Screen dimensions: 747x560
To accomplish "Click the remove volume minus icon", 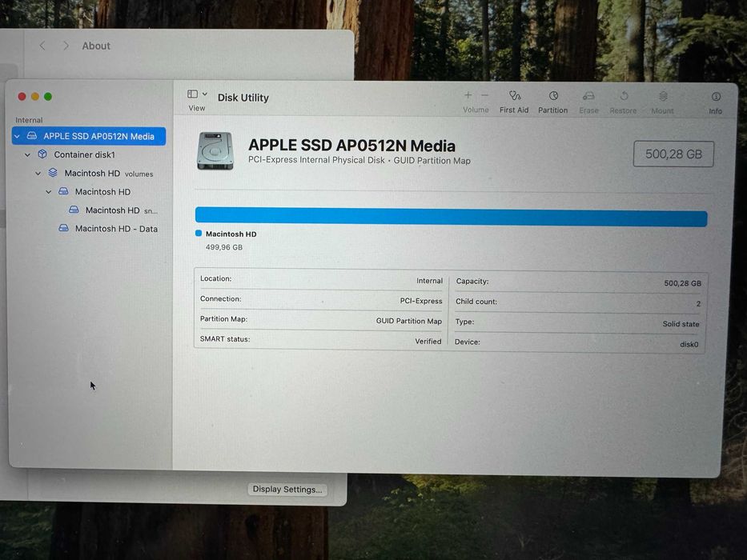I will tap(484, 95).
